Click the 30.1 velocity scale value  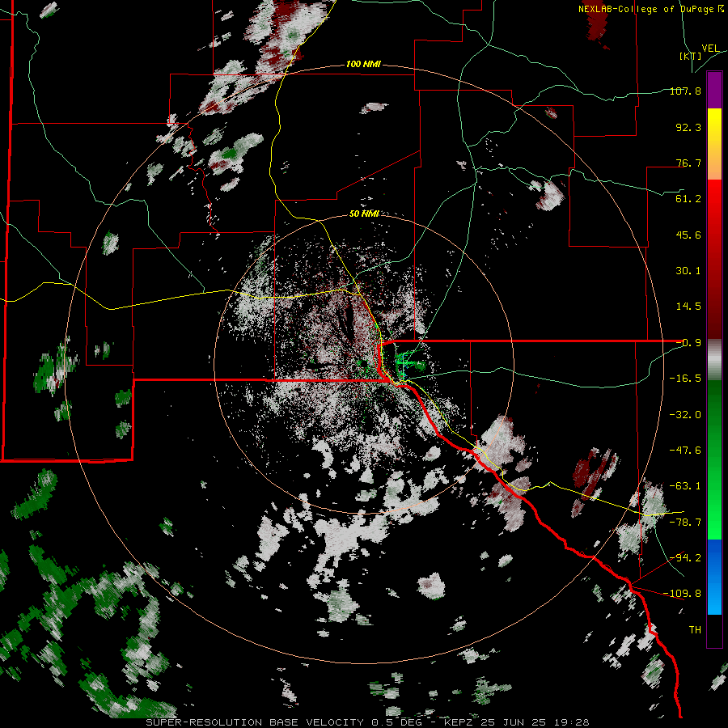click(x=688, y=271)
